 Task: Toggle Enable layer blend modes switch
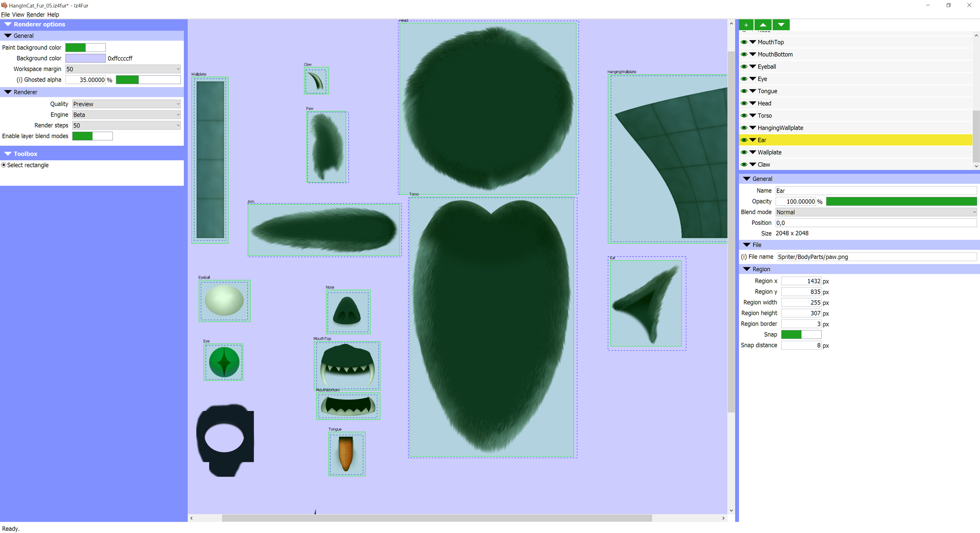click(x=92, y=136)
